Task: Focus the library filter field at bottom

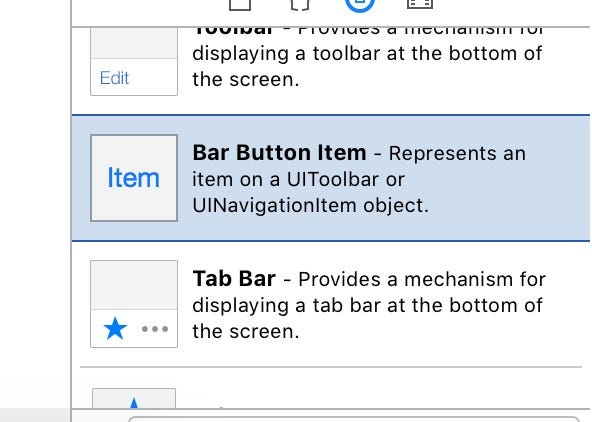Action: (x=354, y=419)
